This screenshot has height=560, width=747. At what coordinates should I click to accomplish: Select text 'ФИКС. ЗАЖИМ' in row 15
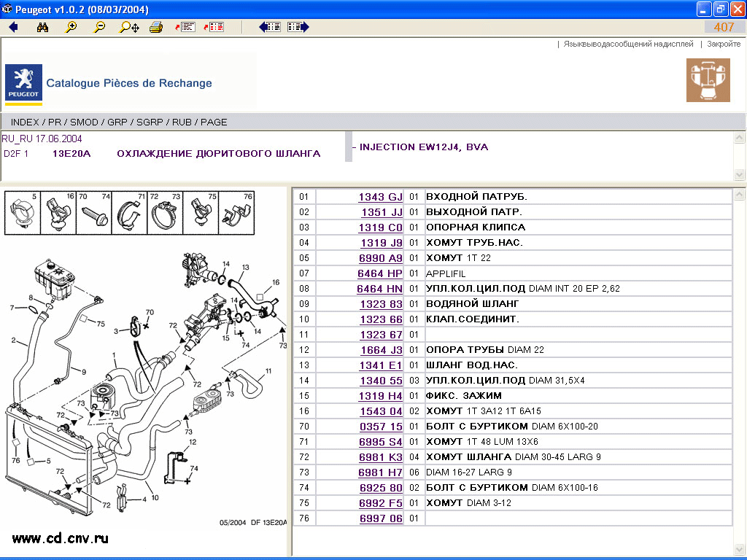click(x=463, y=396)
